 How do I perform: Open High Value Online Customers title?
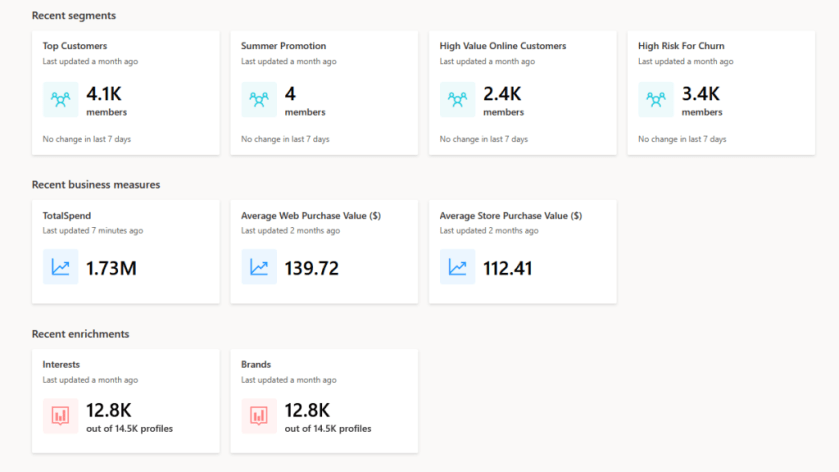coord(503,46)
